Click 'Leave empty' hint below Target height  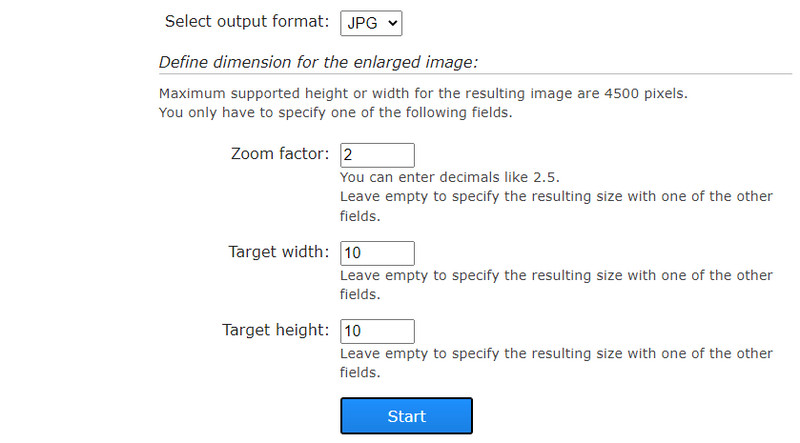pos(556,362)
